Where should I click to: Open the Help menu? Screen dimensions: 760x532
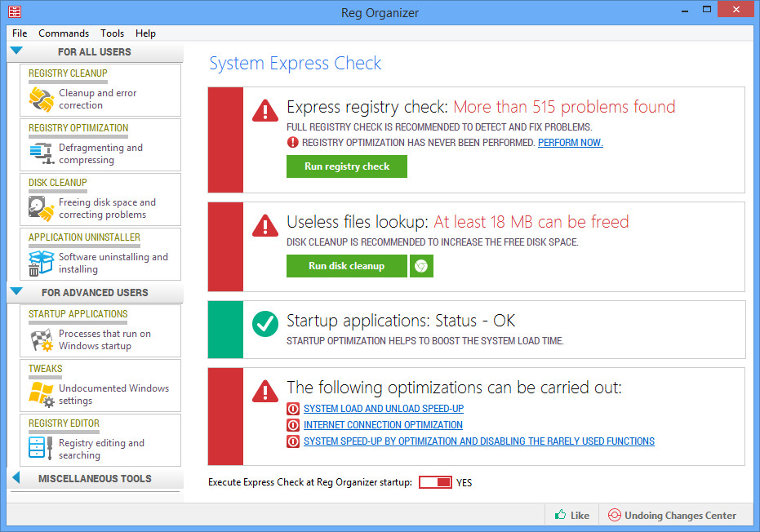click(145, 33)
